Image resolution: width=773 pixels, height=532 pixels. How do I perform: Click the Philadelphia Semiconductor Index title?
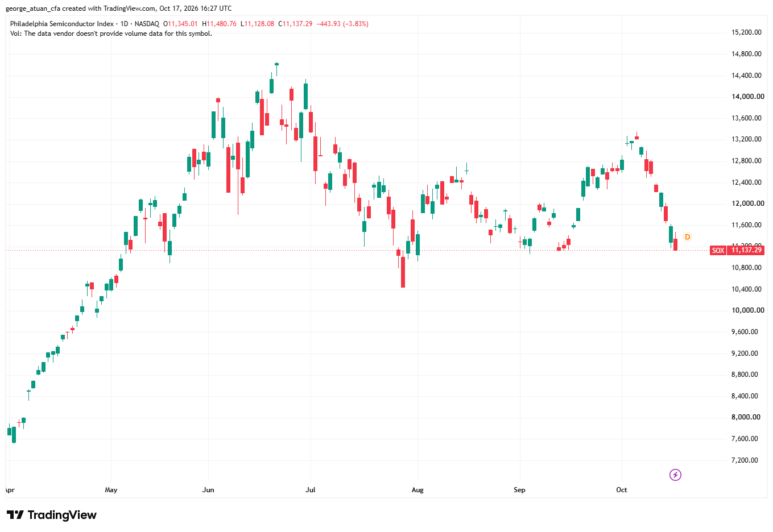(x=62, y=24)
